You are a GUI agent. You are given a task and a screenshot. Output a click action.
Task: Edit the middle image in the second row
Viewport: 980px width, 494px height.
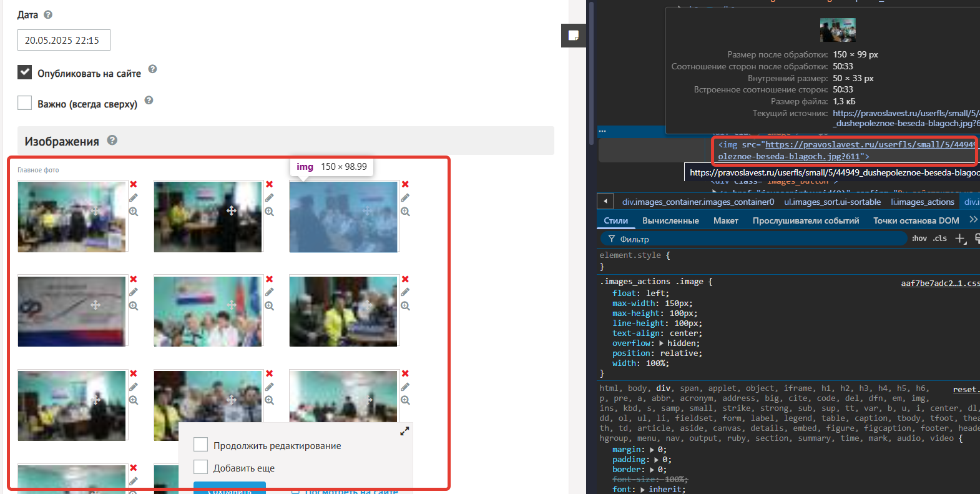pos(270,292)
